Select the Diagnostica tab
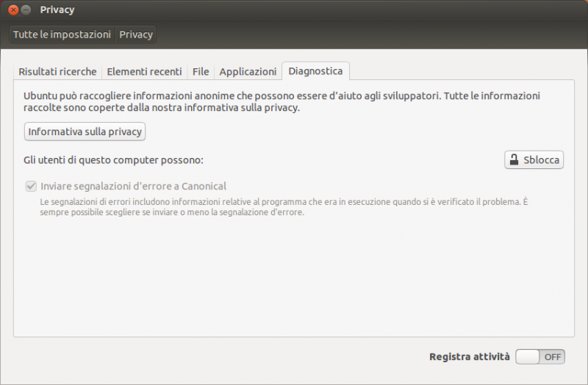Screen dimensions: 588x385 tap(315, 71)
